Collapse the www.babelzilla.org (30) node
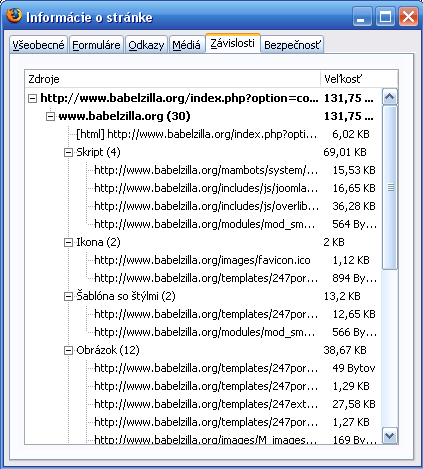Viewport: 423px width, 469px height. [50, 116]
